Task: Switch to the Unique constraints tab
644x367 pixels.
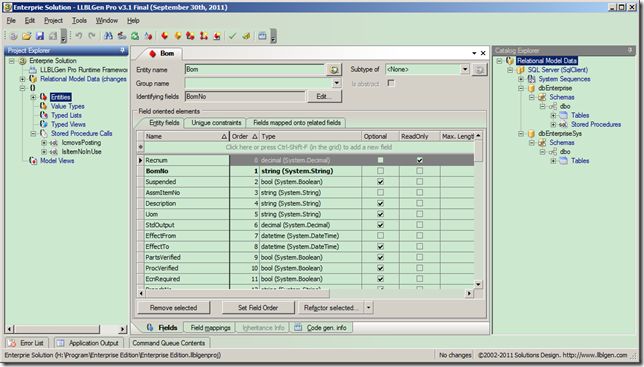Action: (216, 122)
